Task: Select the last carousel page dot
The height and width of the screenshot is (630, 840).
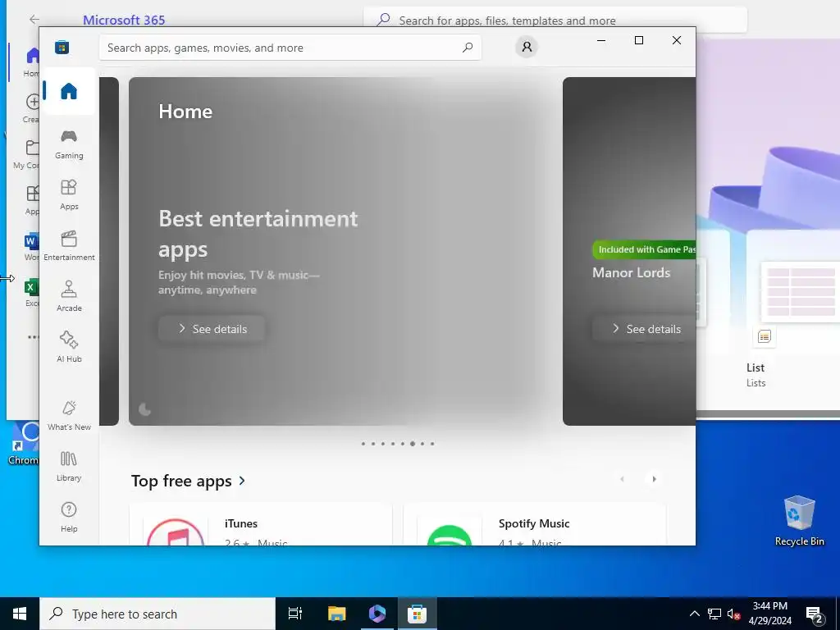Action: pos(432,444)
